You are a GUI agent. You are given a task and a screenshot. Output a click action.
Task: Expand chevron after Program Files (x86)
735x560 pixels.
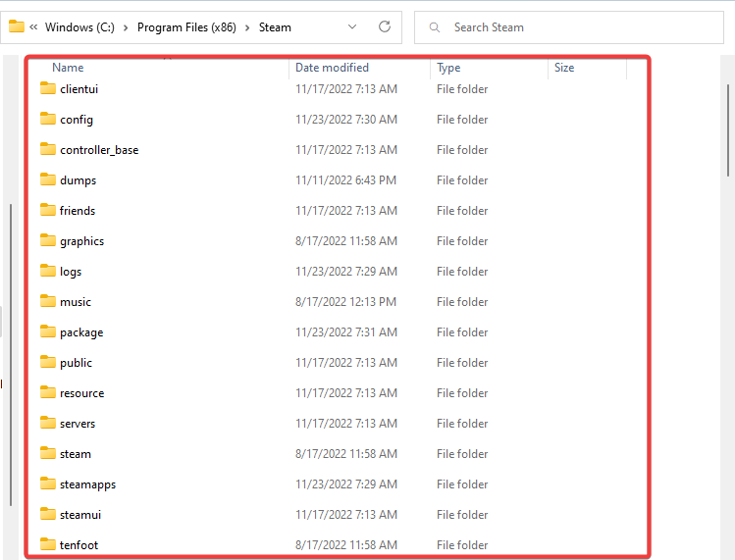pos(247,27)
